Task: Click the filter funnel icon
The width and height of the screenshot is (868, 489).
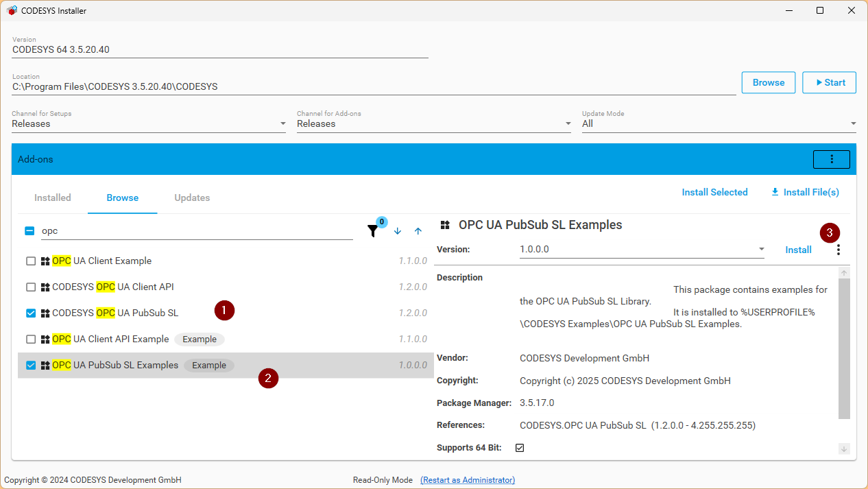Action: click(372, 231)
